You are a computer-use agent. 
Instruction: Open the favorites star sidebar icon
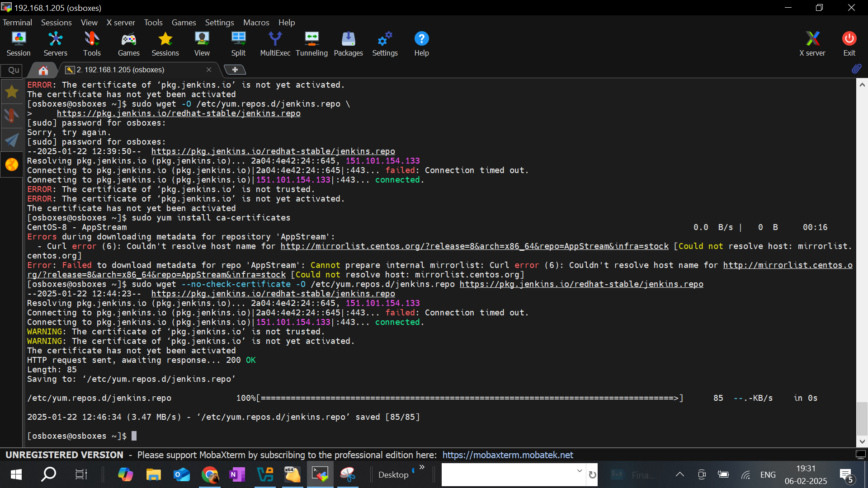click(12, 92)
